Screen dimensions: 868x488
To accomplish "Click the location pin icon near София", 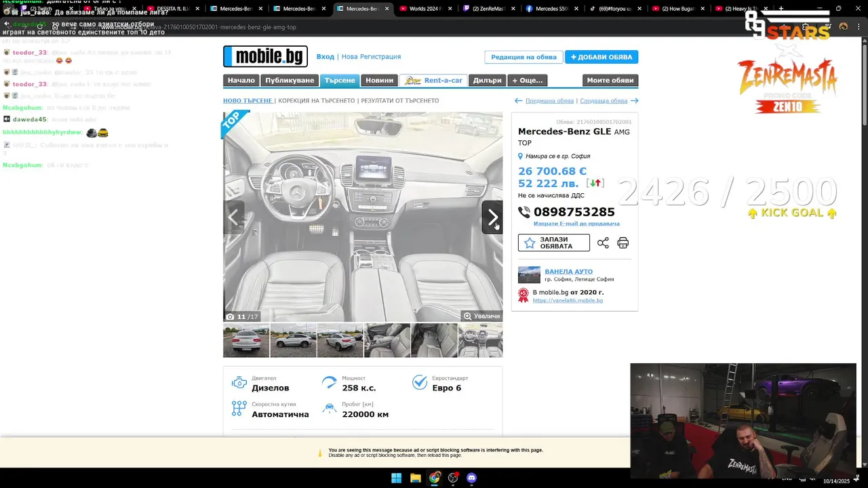I will tap(521, 157).
